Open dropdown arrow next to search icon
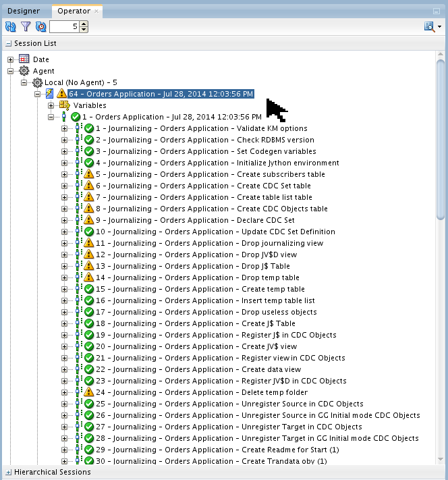Viewport: 448px width, 480px height. click(439, 26)
